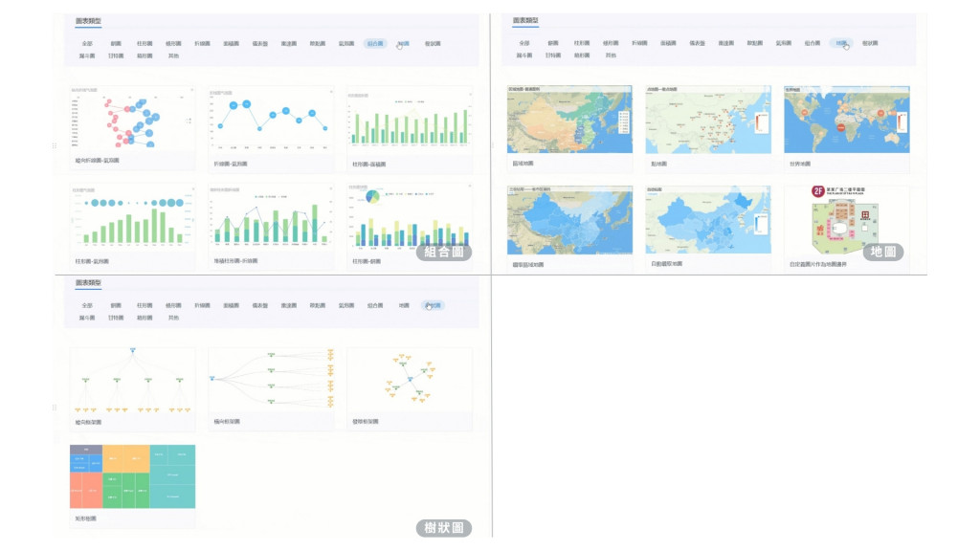This screenshot has width=980, height=551.
Task: Open the 鑽取區域地圖 drill-down map thumbnail
Action: click(569, 220)
